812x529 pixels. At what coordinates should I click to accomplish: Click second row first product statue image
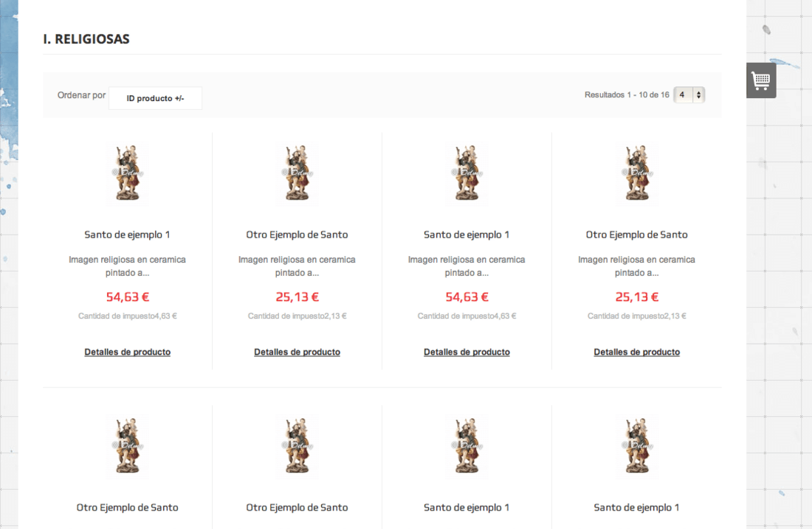point(128,446)
